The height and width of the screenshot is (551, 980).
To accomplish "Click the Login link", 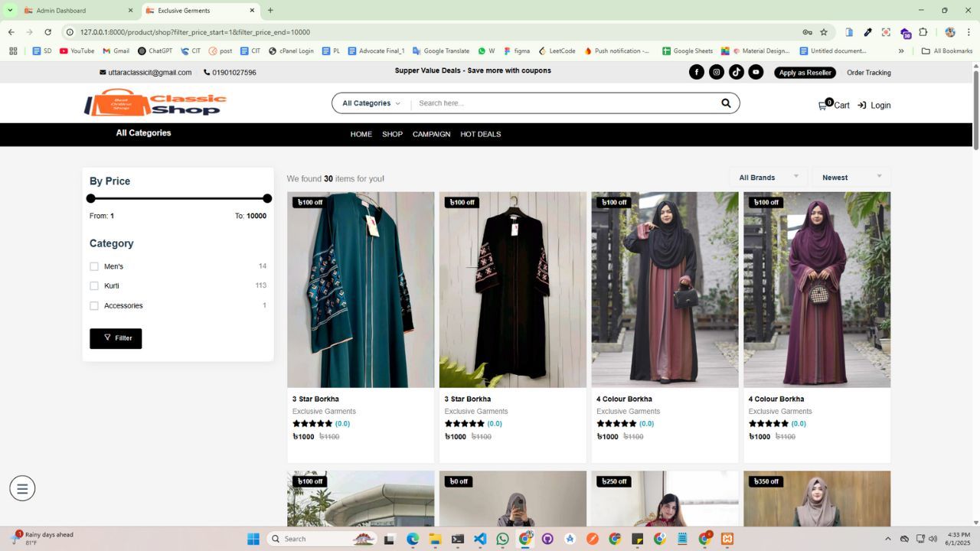I will tap(874, 106).
